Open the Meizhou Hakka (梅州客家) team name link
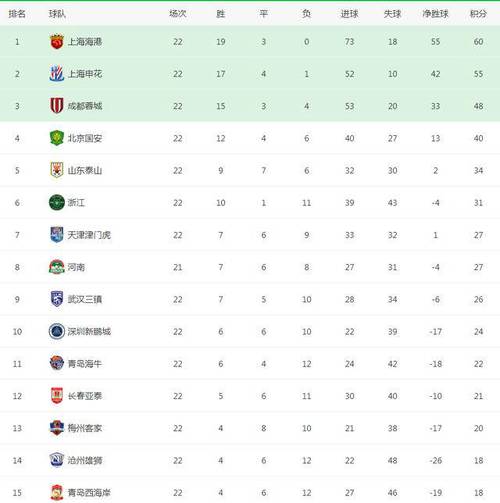 pos(85,428)
